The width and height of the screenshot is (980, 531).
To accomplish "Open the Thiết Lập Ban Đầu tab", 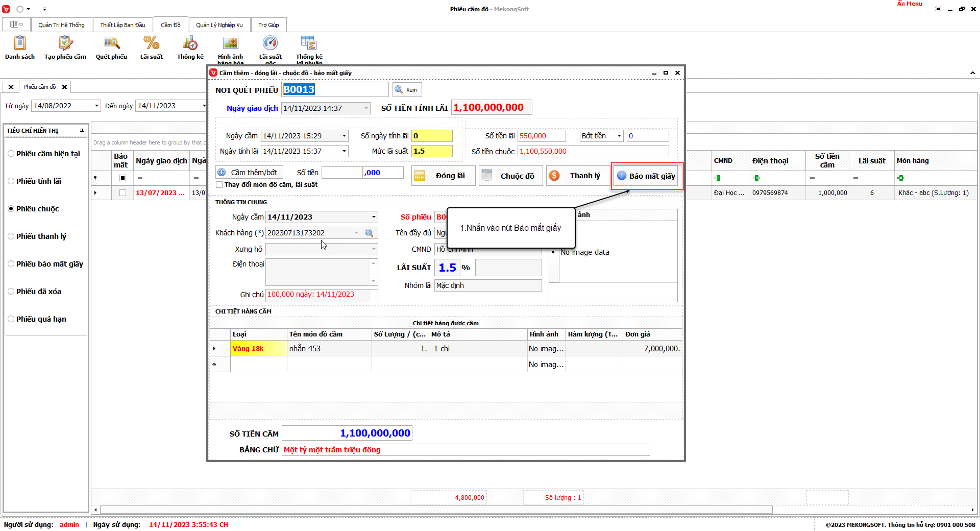I will pos(122,25).
